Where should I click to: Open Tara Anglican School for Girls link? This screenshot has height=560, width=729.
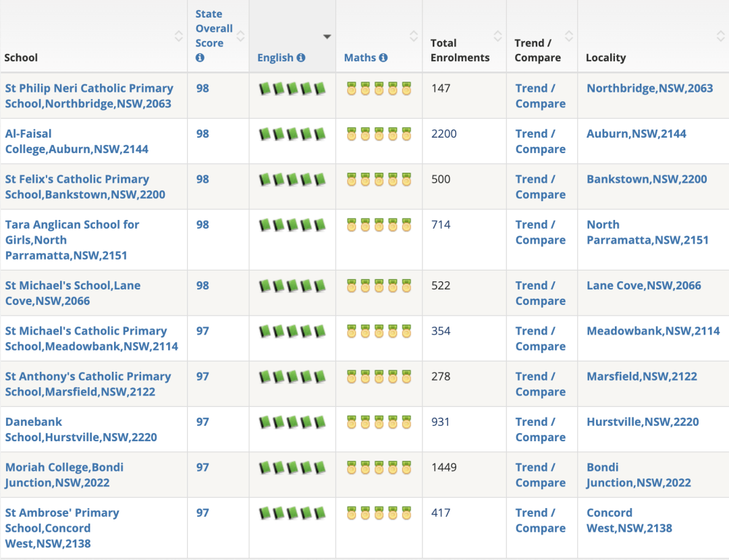click(72, 240)
